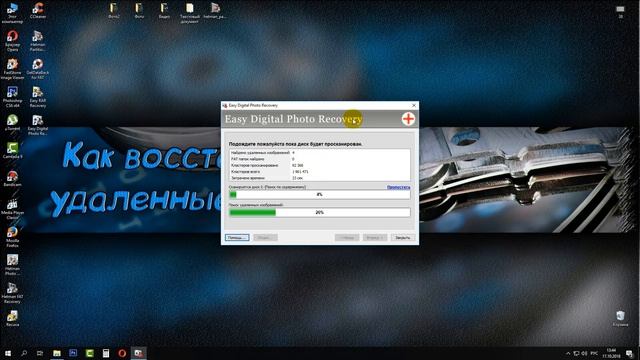
Task: Select the 'Затрачено времени' row in the stats list
Action: point(320,178)
